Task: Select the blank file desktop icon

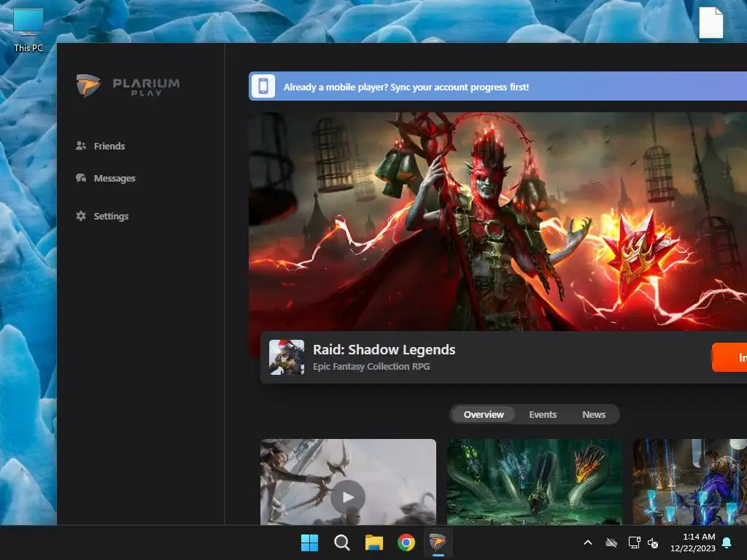Action: (x=711, y=23)
